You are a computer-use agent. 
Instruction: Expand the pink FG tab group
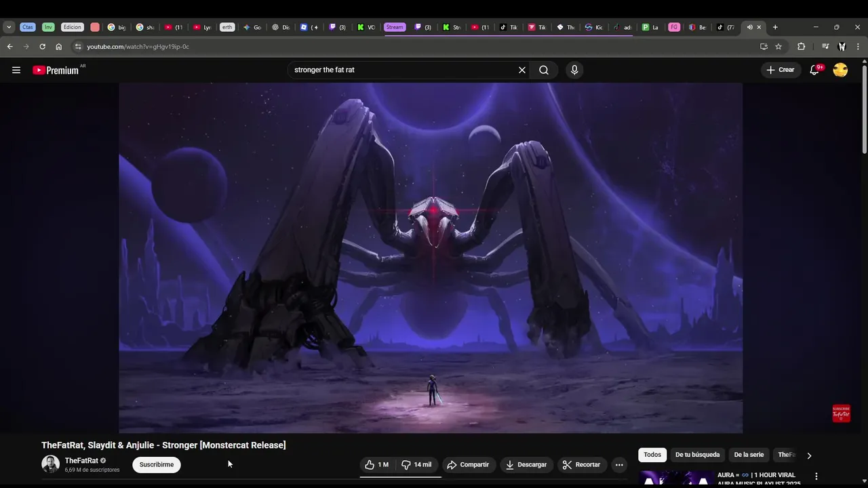tap(673, 27)
